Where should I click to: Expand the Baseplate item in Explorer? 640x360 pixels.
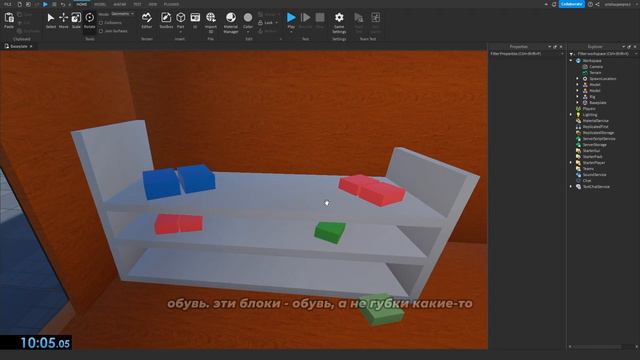pyautogui.click(x=577, y=102)
